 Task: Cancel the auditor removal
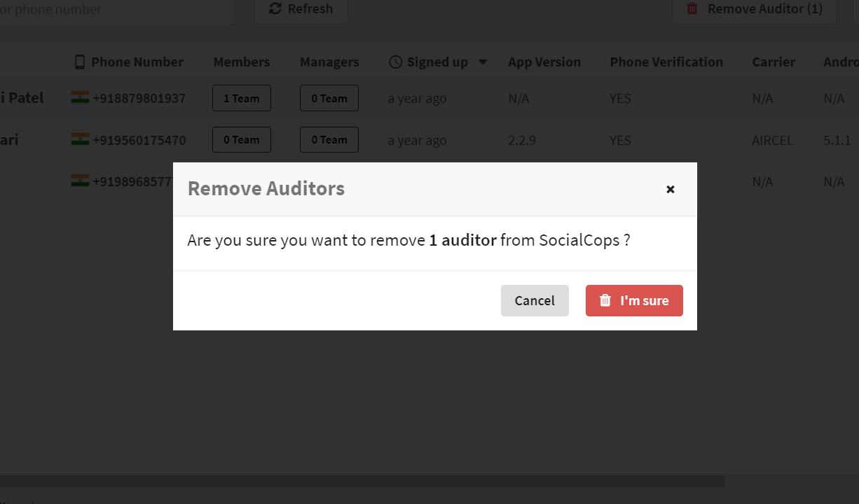coord(535,300)
